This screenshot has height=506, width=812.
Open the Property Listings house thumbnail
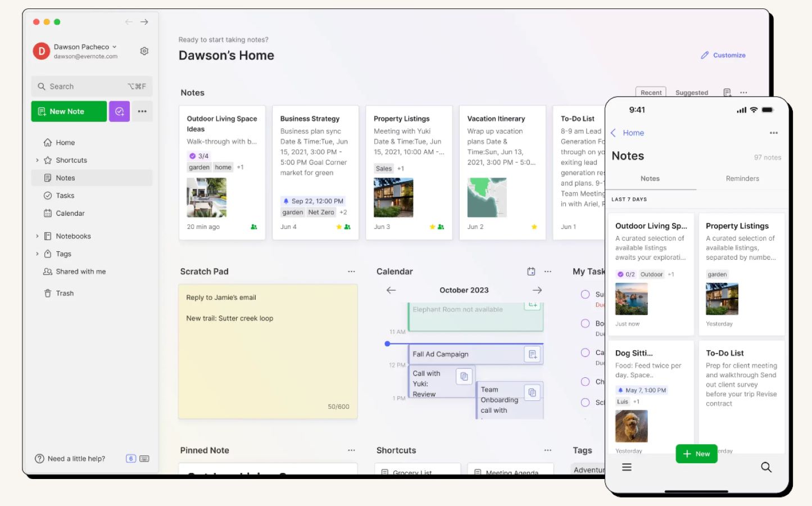(x=393, y=198)
